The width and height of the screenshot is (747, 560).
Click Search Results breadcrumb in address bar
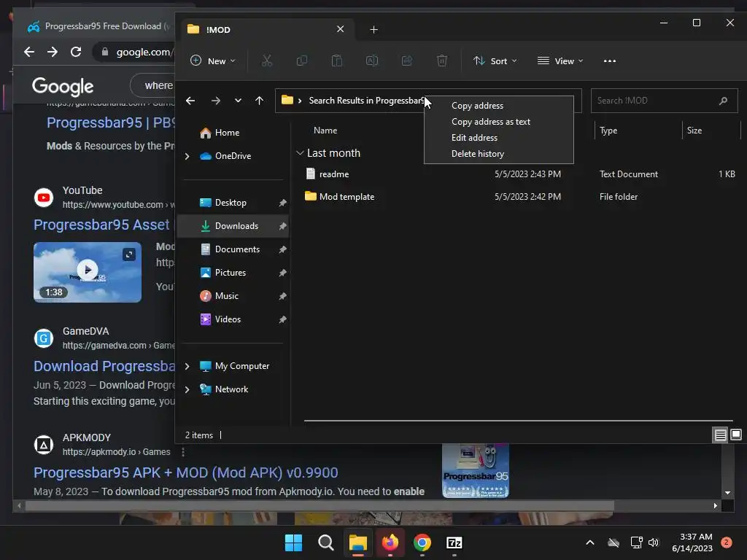(x=366, y=101)
